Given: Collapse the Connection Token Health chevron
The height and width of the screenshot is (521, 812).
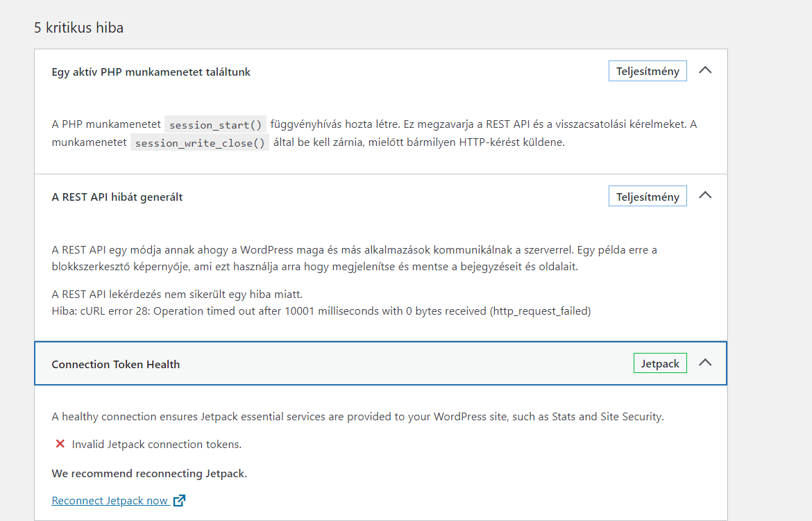Looking at the screenshot, I should [x=705, y=363].
